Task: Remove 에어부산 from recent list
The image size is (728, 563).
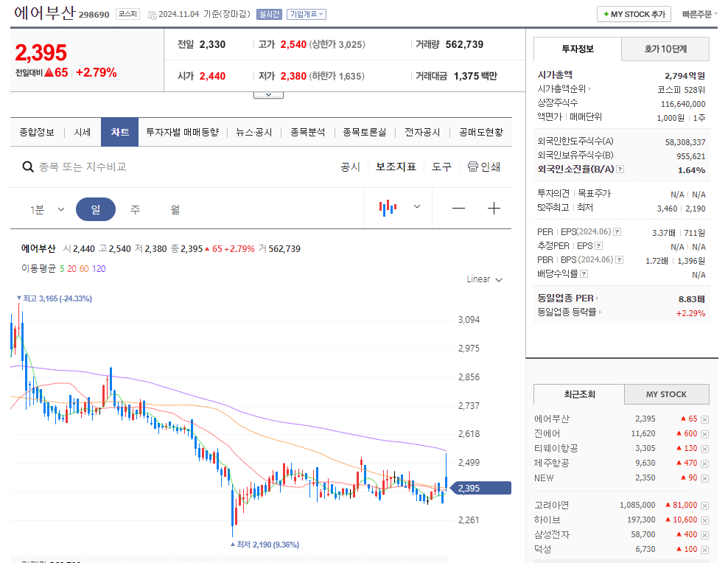Action: tap(704, 419)
